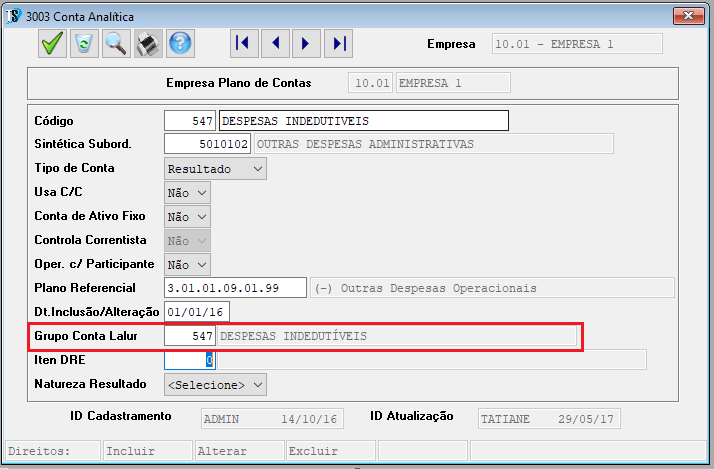Go to previous record arrow
Image resolution: width=714 pixels, height=469 pixels.
pyautogui.click(x=275, y=44)
